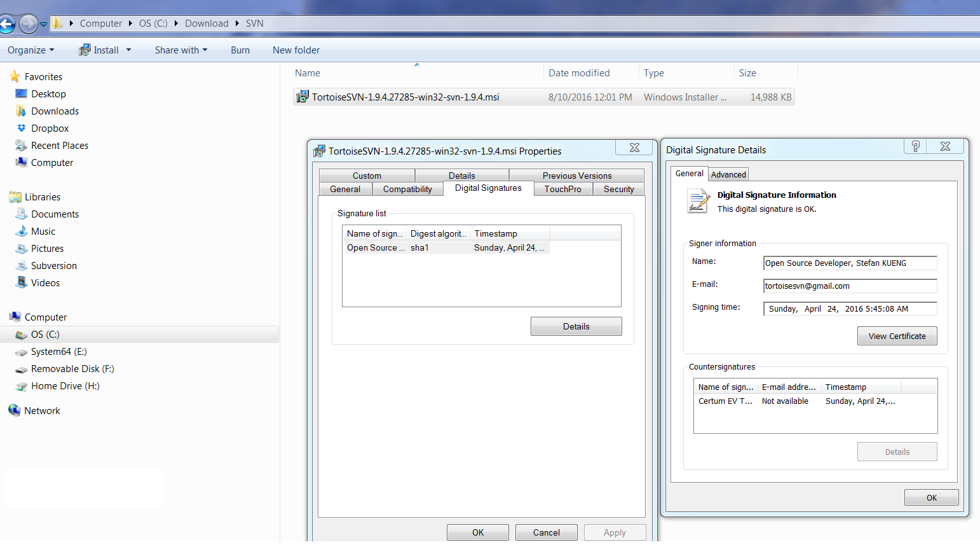Click the folder icon in address bar
The width and height of the screenshot is (980, 554).
click(x=57, y=24)
